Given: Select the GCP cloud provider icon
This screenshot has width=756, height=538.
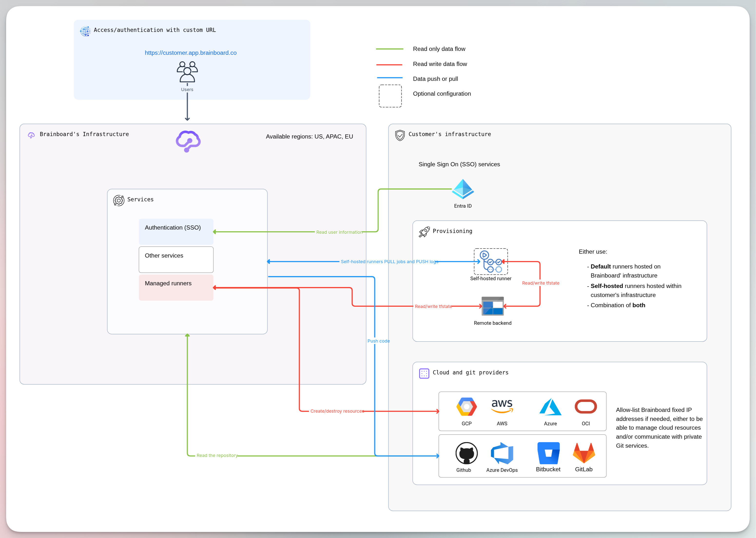Looking at the screenshot, I should point(466,407).
